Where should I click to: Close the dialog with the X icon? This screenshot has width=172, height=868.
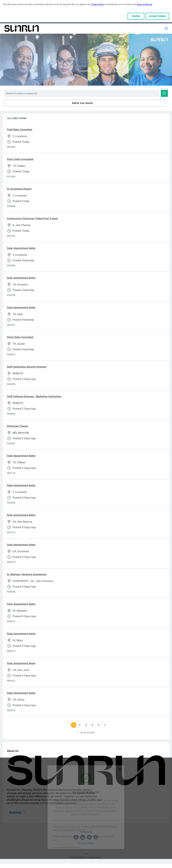pyautogui.click(x=120, y=769)
